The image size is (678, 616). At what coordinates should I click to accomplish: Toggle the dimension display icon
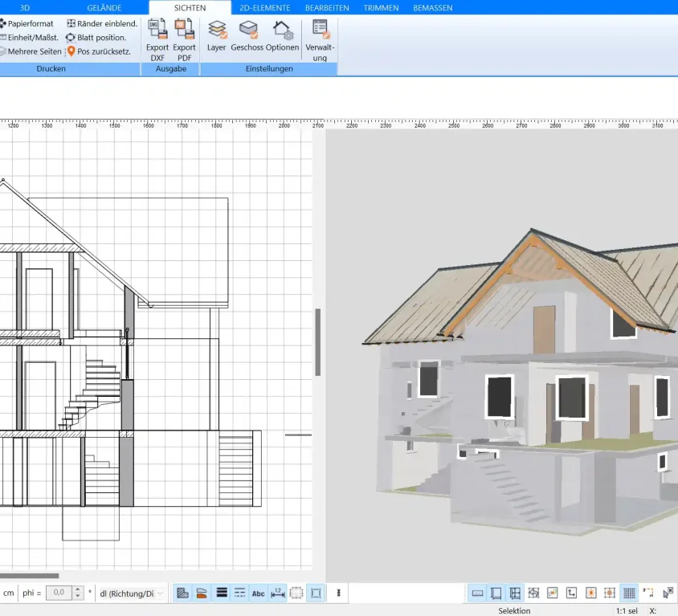click(278, 593)
